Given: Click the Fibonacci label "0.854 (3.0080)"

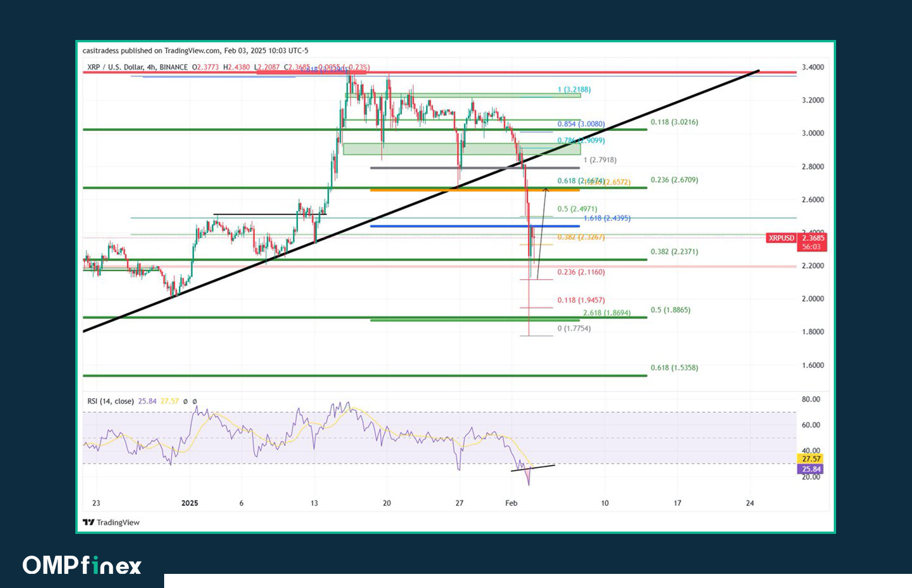Looking at the screenshot, I should tap(581, 124).
